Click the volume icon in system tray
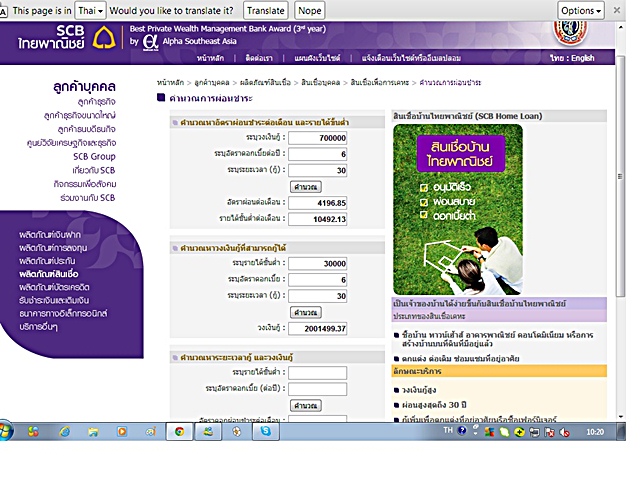Image resolution: width=640 pixels, height=480 pixels. (x=565, y=432)
